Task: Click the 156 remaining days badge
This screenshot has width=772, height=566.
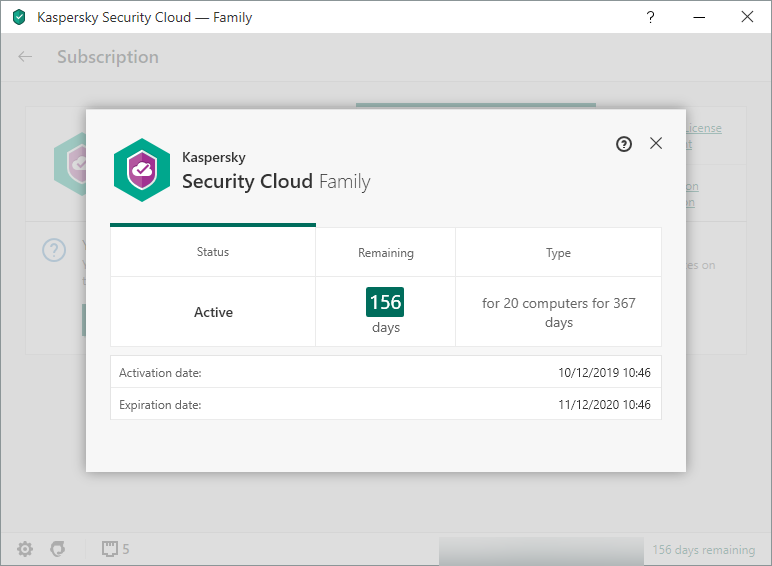Action: tap(385, 302)
